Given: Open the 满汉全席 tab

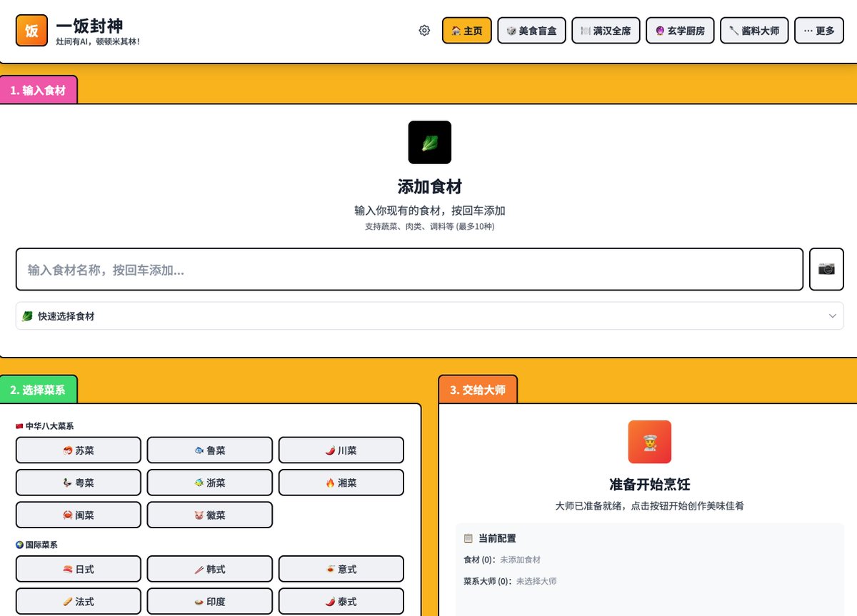Looking at the screenshot, I should point(606,30).
